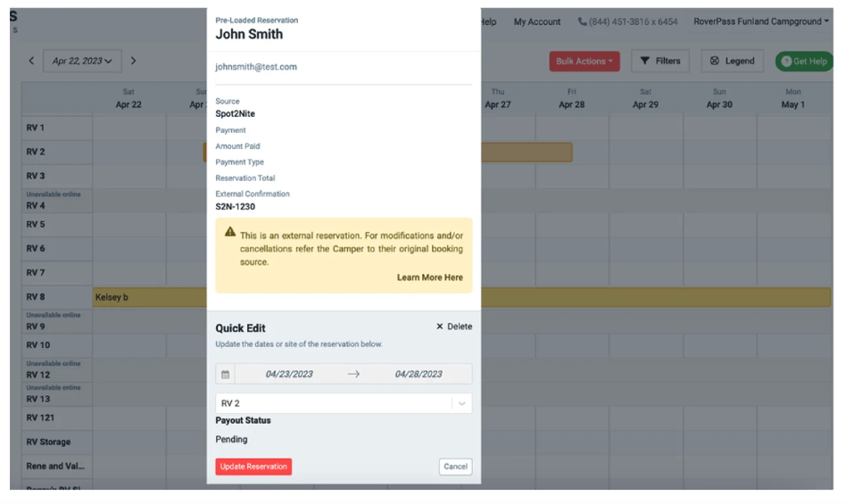The height and width of the screenshot is (504, 846).
Task: Click the Sun Apr 30 column header
Action: pos(719,99)
